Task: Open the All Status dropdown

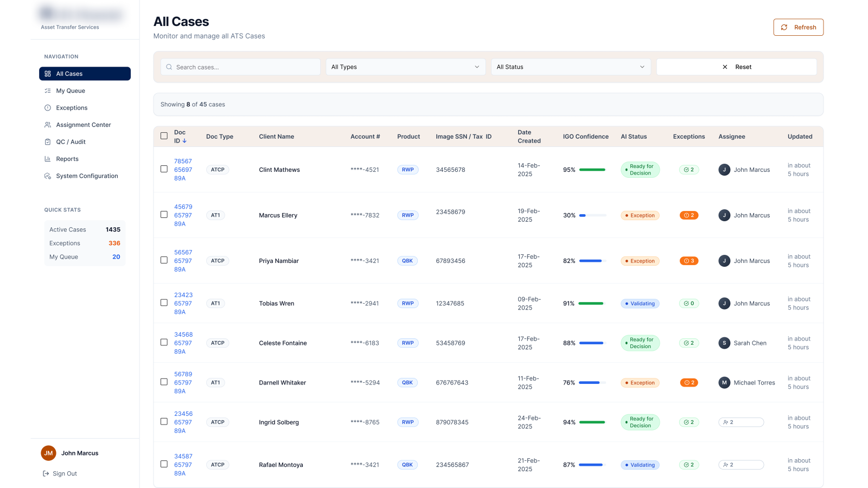Action: point(571,67)
